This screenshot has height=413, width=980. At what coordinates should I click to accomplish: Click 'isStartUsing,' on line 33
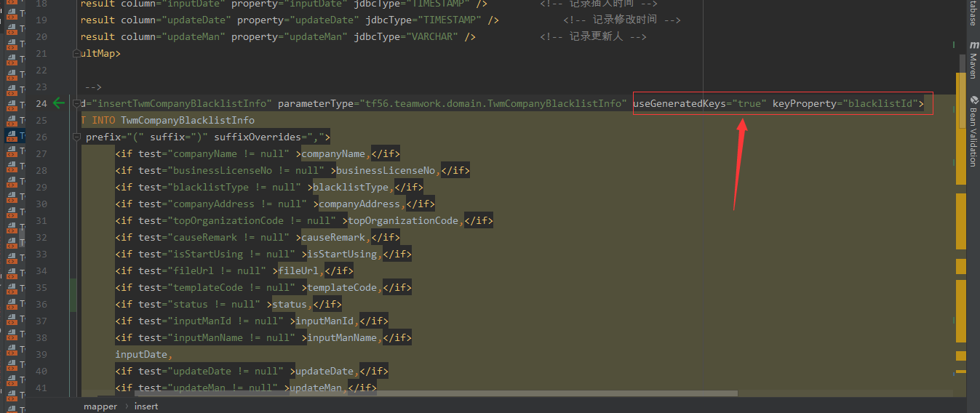click(345, 254)
